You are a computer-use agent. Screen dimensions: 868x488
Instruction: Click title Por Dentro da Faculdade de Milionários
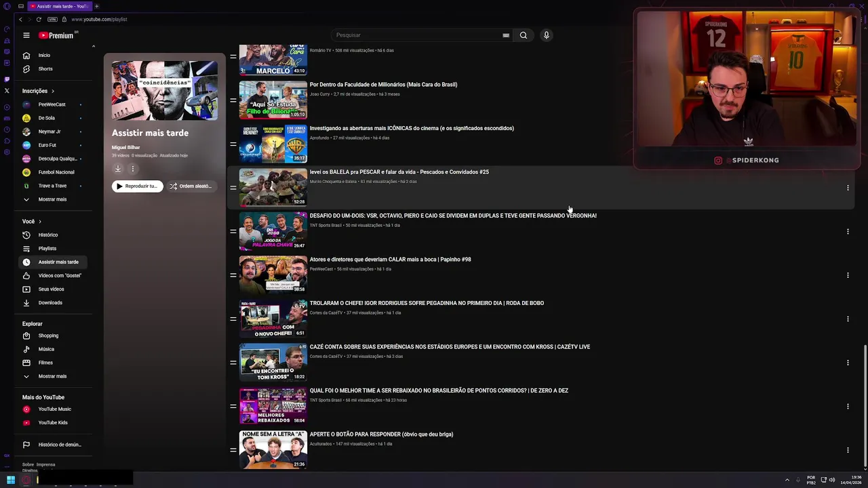tap(383, 85)
